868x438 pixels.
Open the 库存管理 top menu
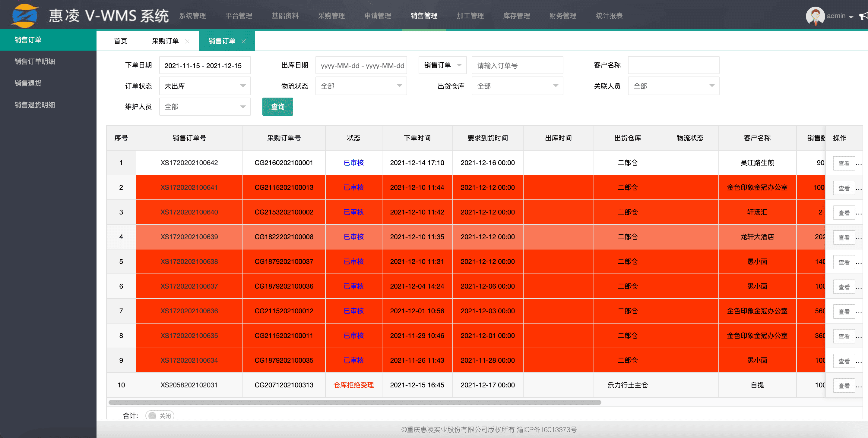[516, 15]
